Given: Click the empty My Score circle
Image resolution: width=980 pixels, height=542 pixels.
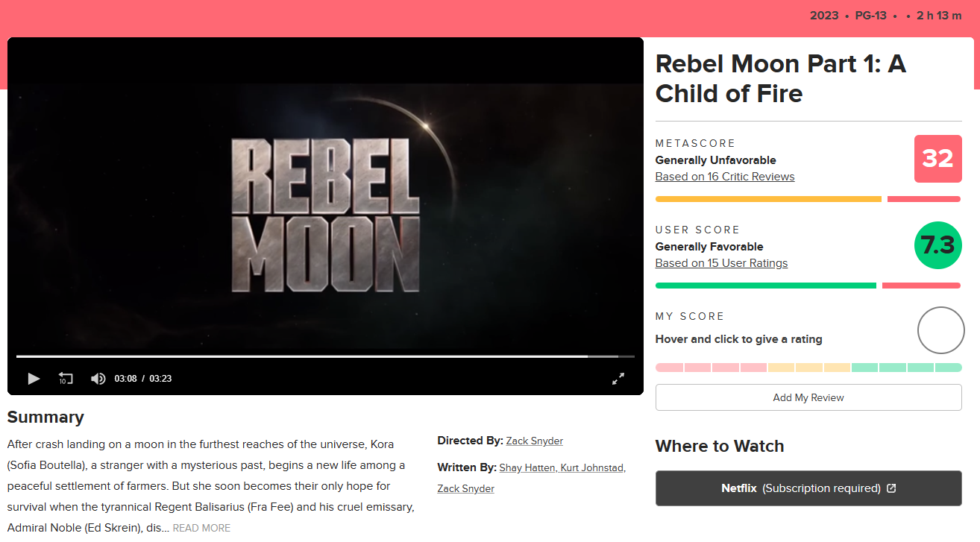Looking at the screenshot, I should (940, 330).
